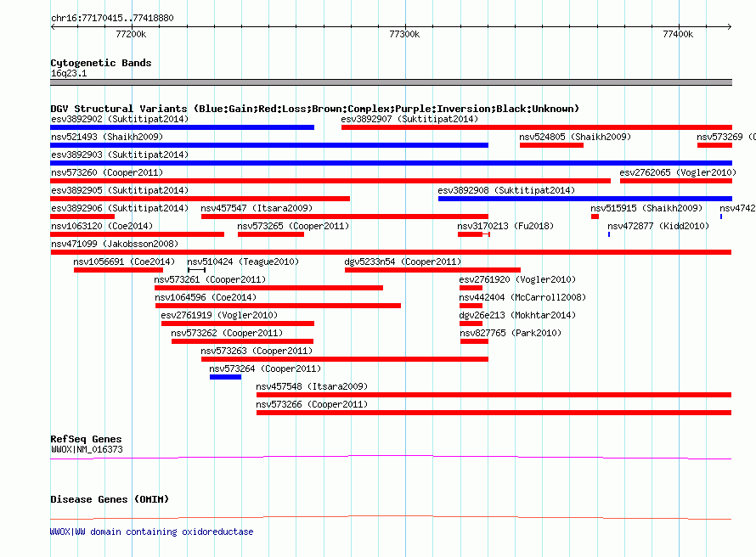Click the RefSeq Genes track title

click(x=86, y=439)
